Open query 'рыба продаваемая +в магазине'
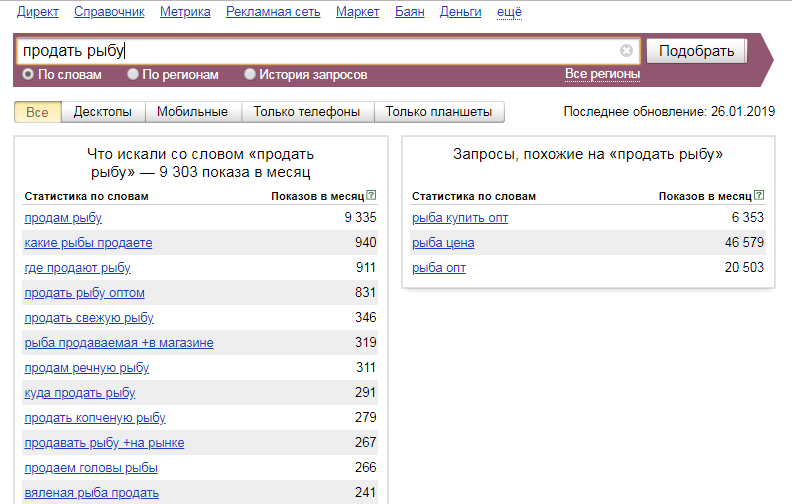 [119, 343]
